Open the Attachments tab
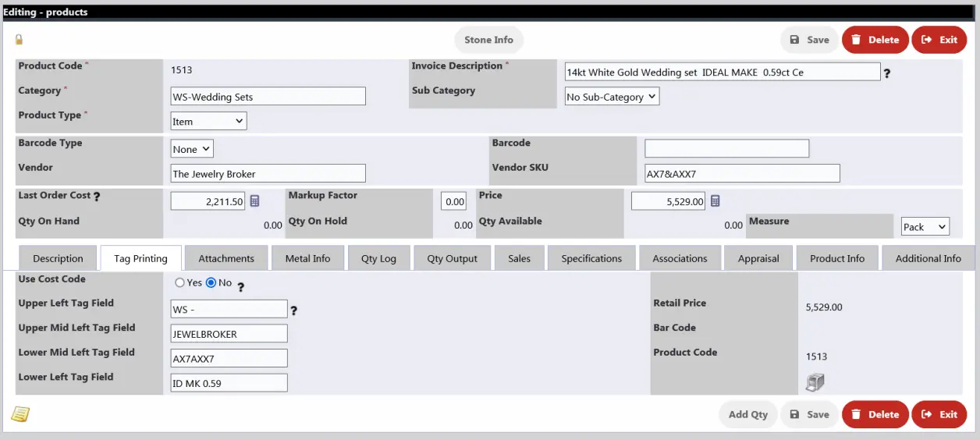The width and height of the screenshot is (980, 440). (226, 258)
